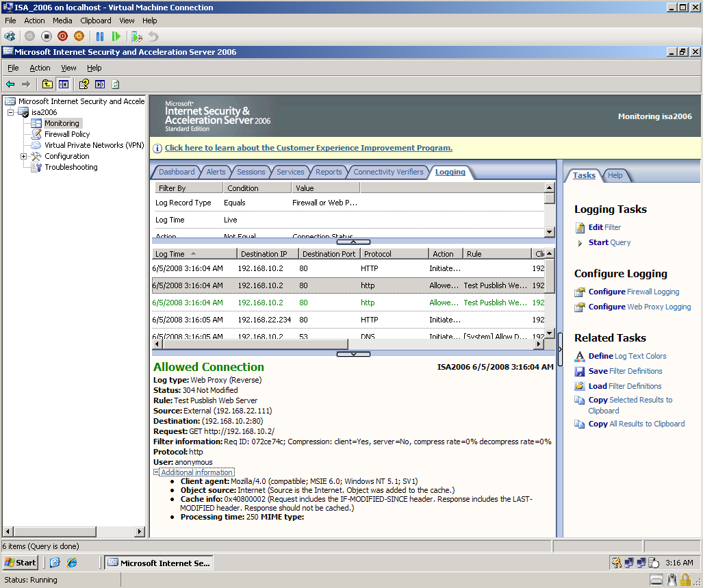Open the Clipboard menu
Screen dimensions: 703x588
[x=96, y=21]
